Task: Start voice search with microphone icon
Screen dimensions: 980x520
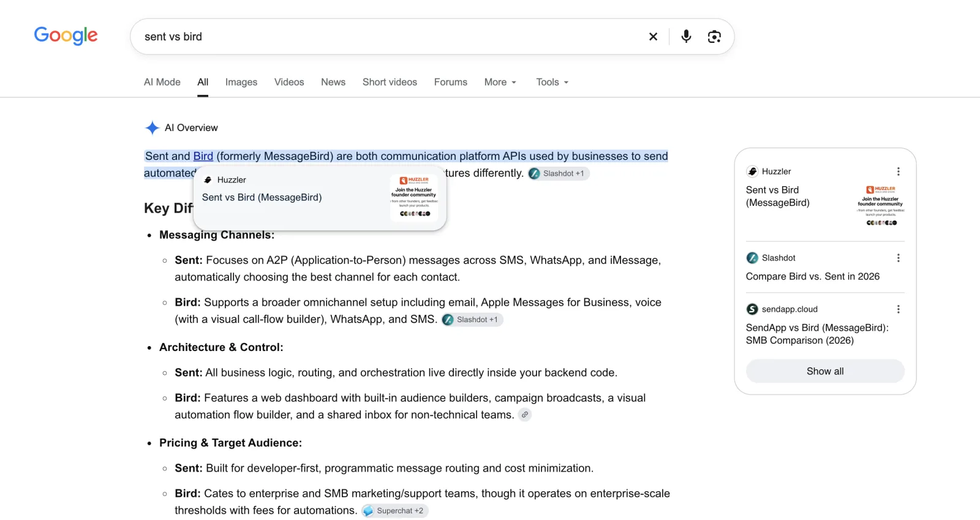Action: click(686, 37)
